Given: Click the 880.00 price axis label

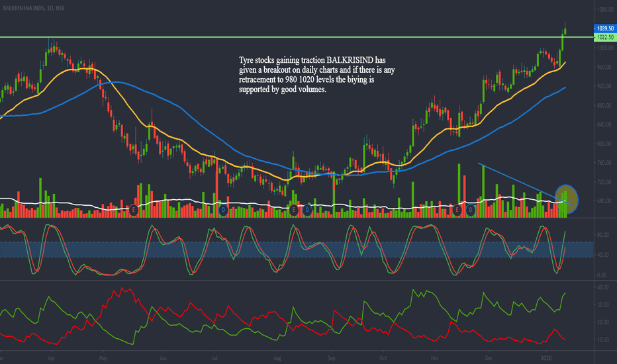Looking at the screenshot, I should coord(606,105).
